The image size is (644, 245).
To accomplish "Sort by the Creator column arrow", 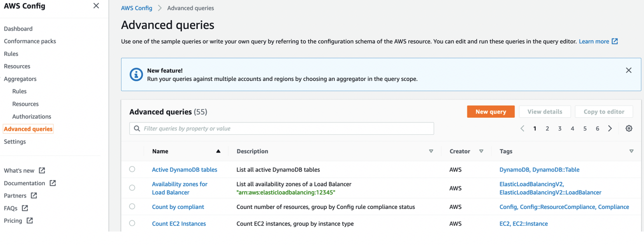I will (481, 151).
